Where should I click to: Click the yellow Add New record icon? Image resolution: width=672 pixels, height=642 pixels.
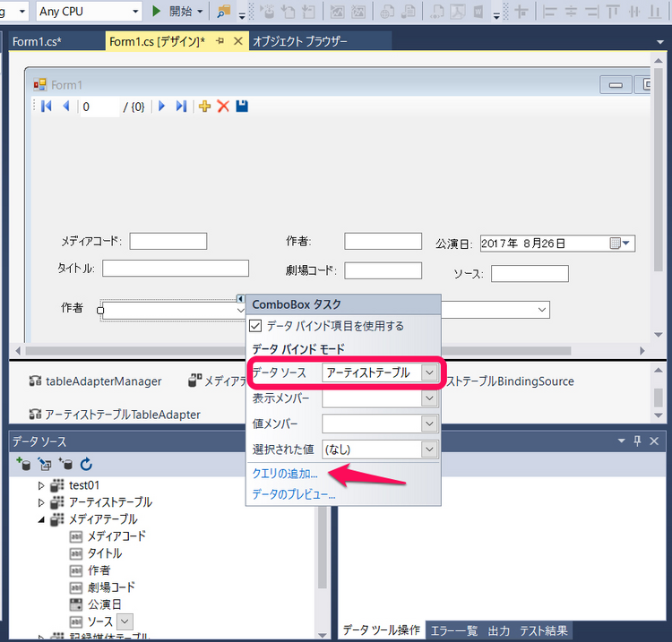coord(205,107)
